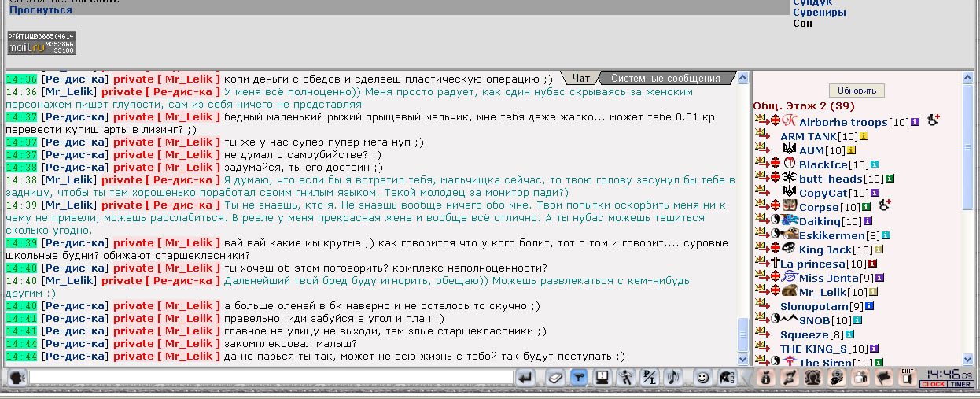Screen dimensions: 980x399
Task: Click private message arrow beside ARM TANK
Action: click(x=761, y=135)
